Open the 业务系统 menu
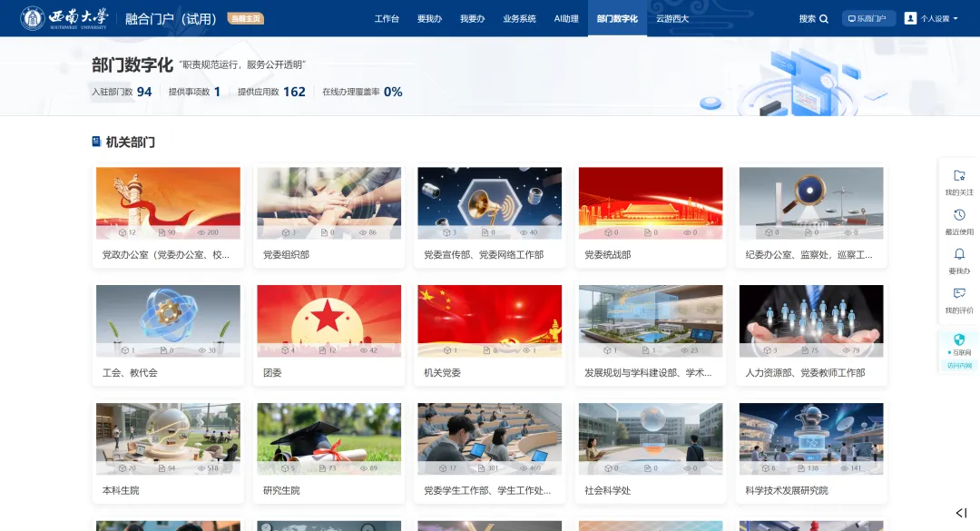This screenshot has width=980, height=531. coord(519,18)
